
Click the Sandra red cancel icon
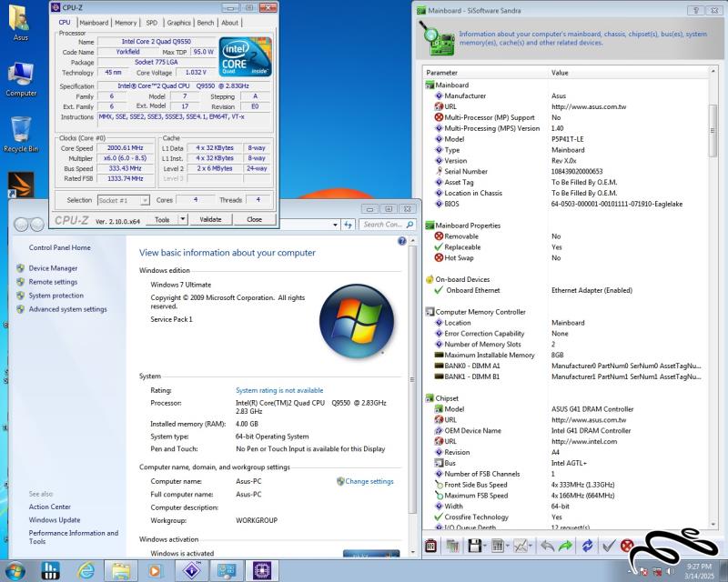coord(627,546)
